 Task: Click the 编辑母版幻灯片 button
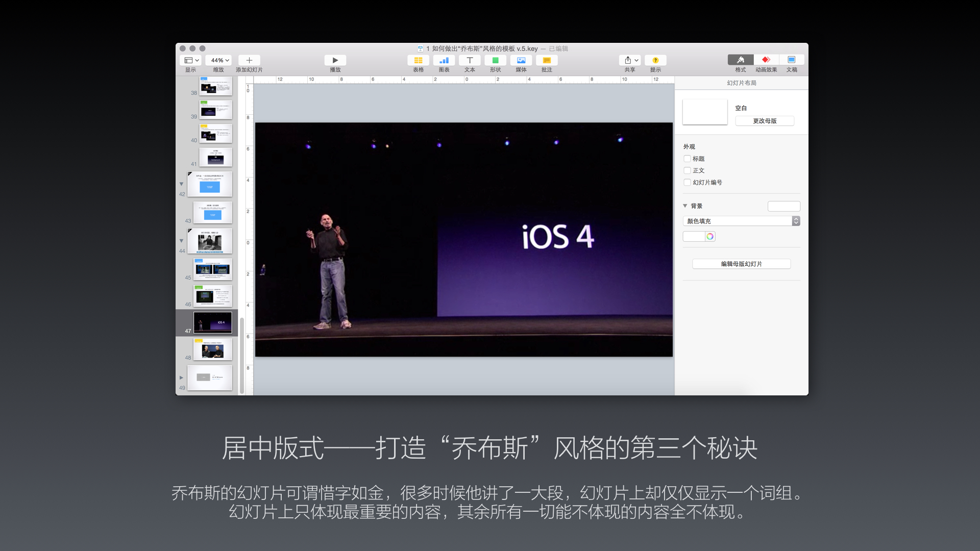pyautogui.click(x=741, y=264)
